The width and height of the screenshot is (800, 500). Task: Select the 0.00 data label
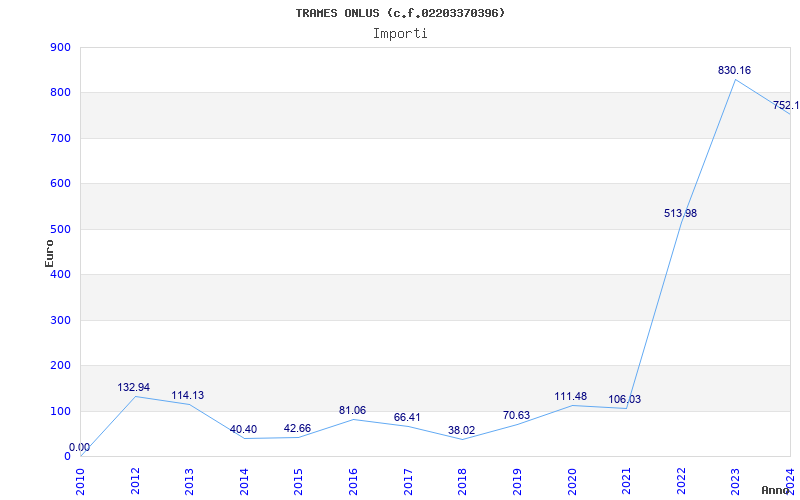pyautogui.click(x=79, y=447)
